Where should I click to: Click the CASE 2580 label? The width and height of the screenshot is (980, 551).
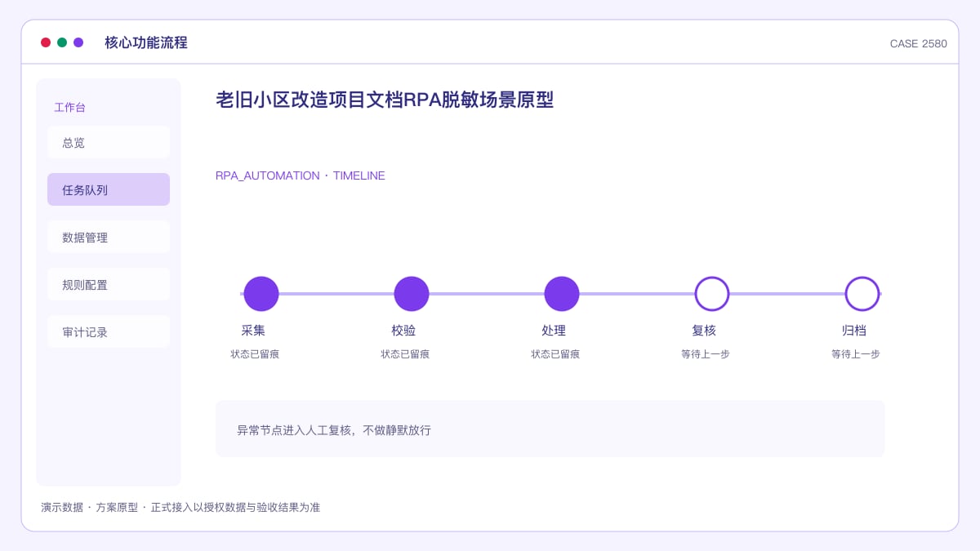pos(919,44)
